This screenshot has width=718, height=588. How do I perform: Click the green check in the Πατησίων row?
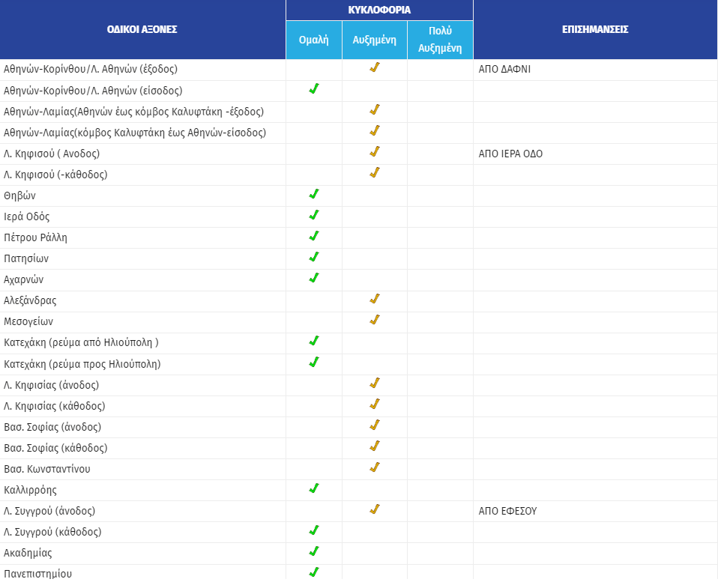(314, 257)
